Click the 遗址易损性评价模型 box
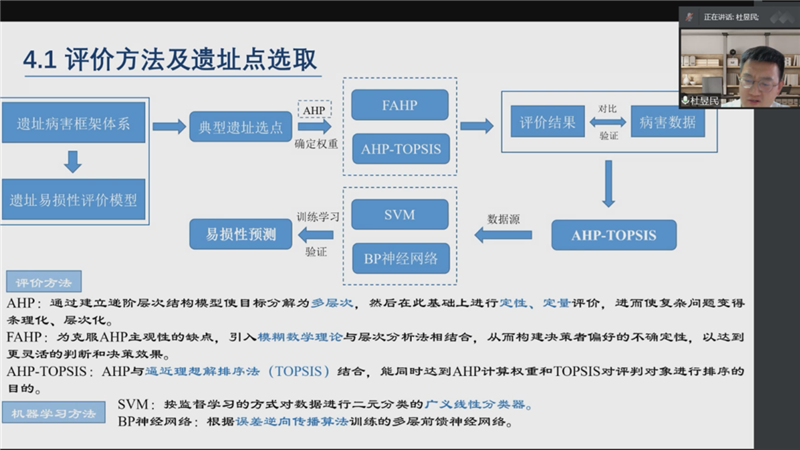The width and height of the screenshot is (800, 450). [x=73, y=199]
